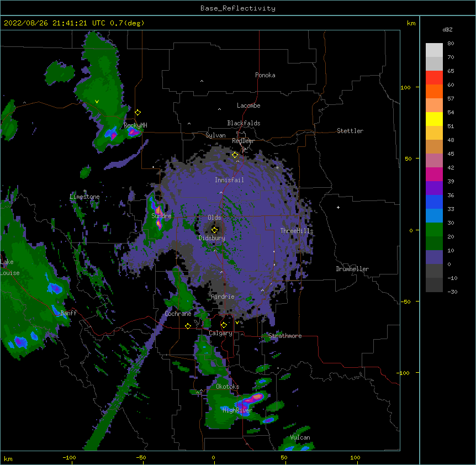Click the asterisk marker above Limestone label
This screenshot has height=465, width=476.
coord(85,191)
